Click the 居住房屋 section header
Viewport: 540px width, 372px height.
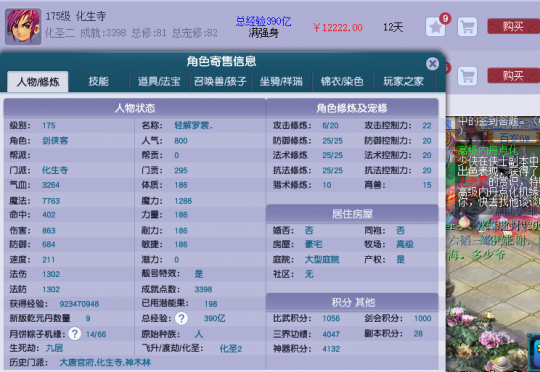[352, 214]
